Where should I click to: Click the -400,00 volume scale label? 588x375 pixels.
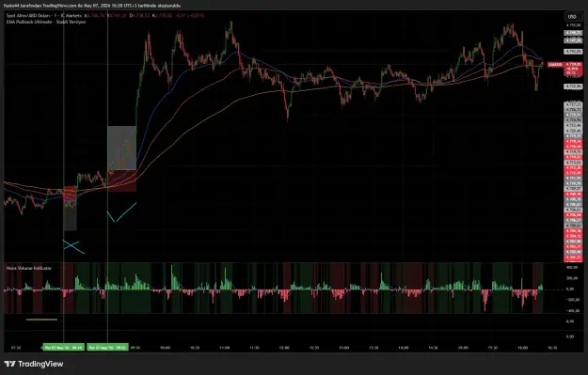click(x=572, y=310)
